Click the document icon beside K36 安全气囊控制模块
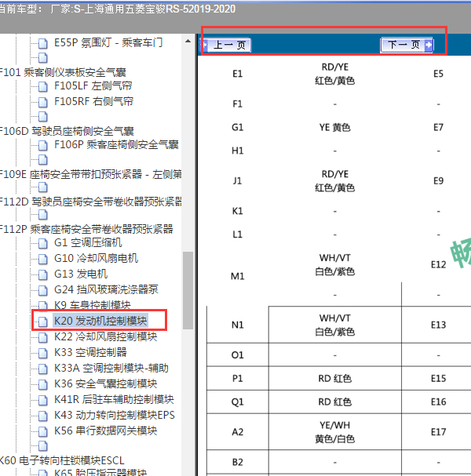Viewport: 471px width, 476px height. click(43, 384)
